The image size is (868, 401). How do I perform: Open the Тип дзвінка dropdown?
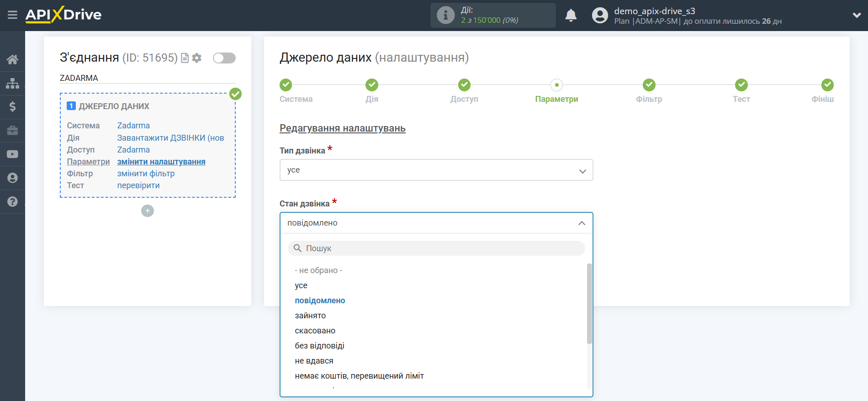(436, 170)
